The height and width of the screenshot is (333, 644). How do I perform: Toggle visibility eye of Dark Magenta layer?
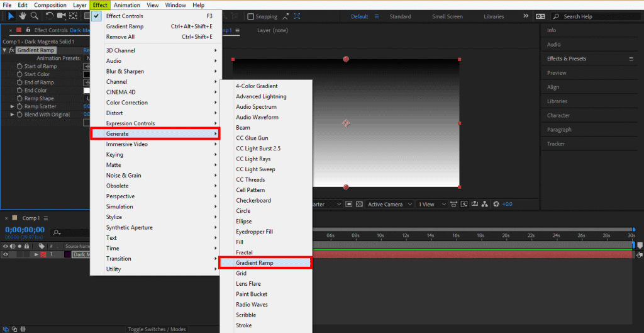pyautogui.click(x=6, y=254)
